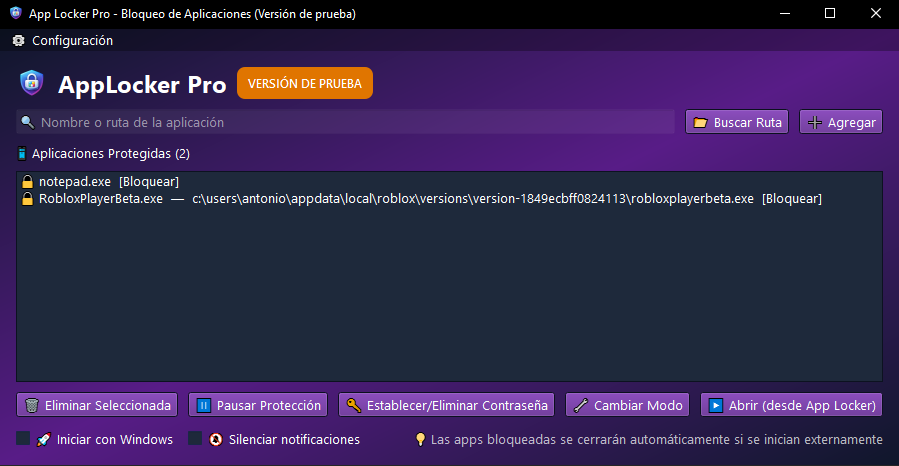This screenshot has height=466, width=899.
Task: Click the muted bell icon by Silenciar notificaciones
Action: [x=216, y=440]
